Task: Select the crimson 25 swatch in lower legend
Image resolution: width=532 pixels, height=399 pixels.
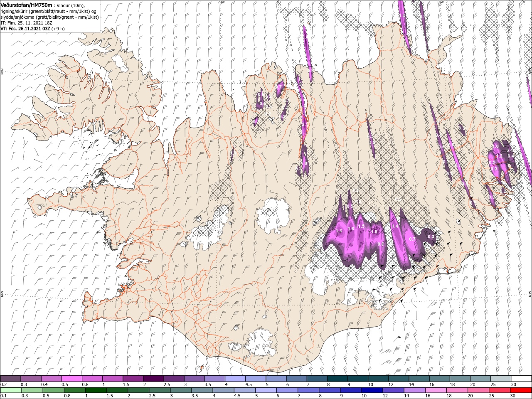Action: point(500,390)
